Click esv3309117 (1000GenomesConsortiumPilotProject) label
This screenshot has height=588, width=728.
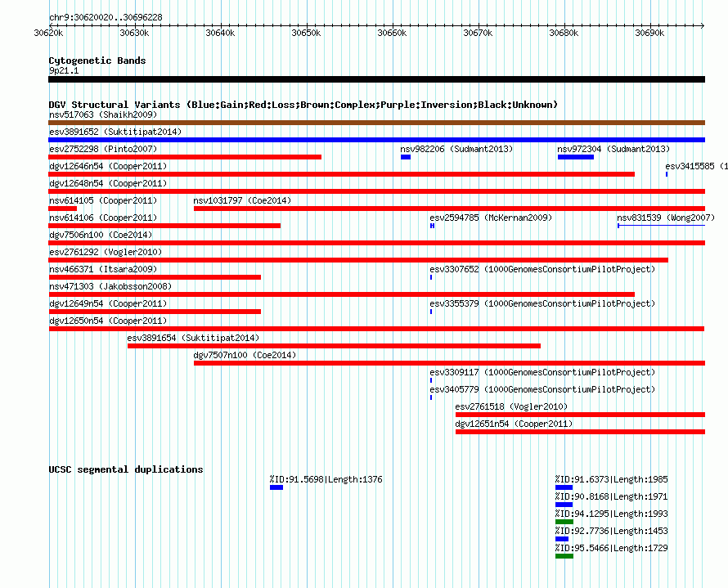542,372
